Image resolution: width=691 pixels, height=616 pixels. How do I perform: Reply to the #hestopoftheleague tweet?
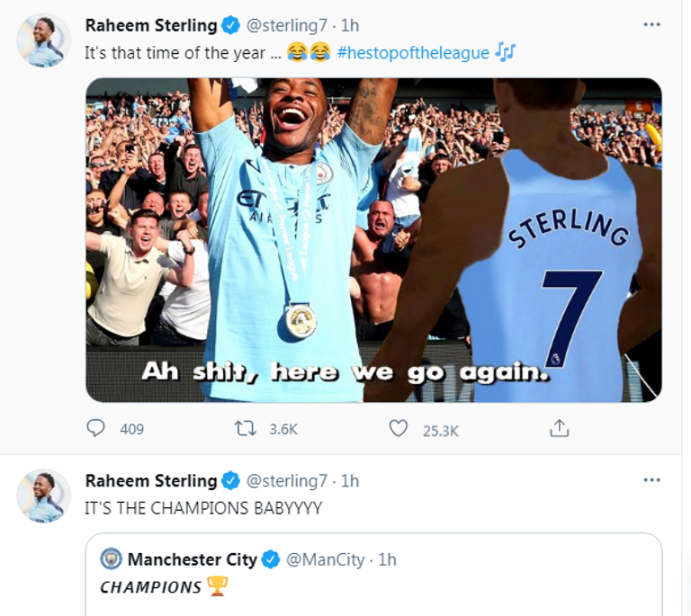(95, 428)
